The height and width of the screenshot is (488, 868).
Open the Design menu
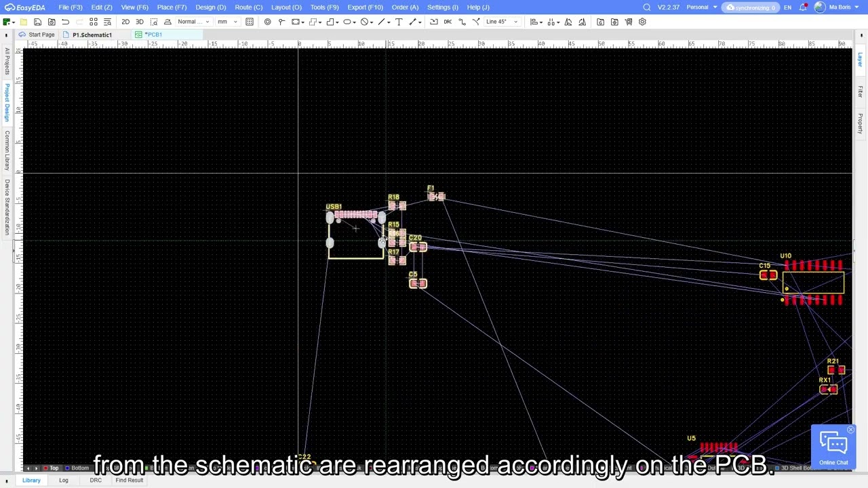point(210,7)
